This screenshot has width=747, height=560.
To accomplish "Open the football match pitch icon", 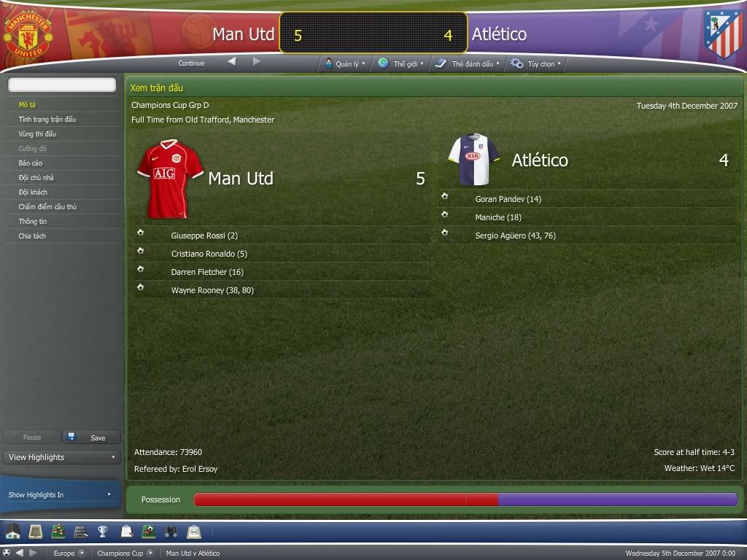I will point(149,532).
